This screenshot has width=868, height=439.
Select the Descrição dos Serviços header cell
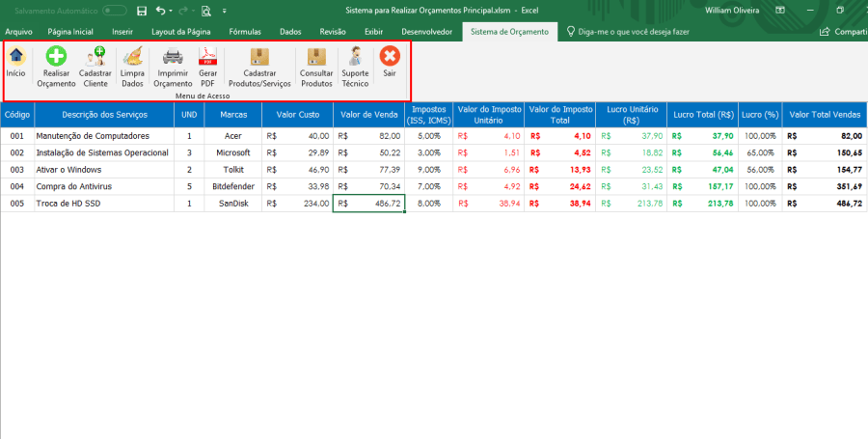coord(104,115)
